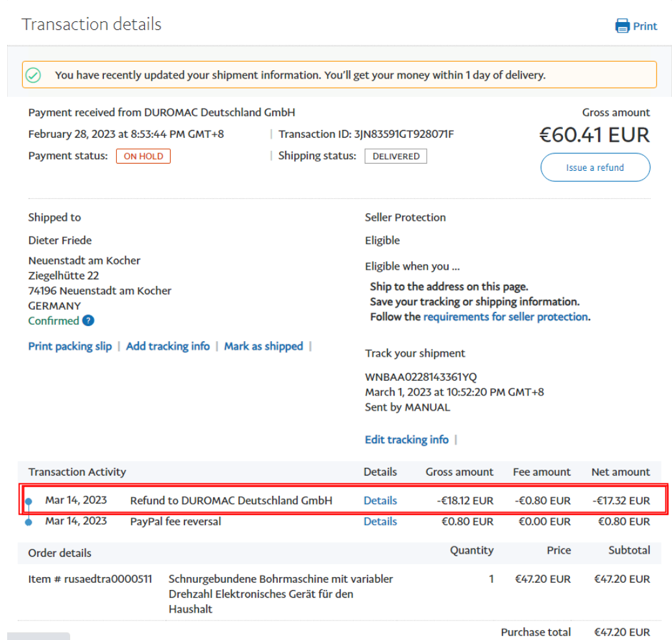Click the transaction ID 3JN83591GT928071F

point(403,134)
